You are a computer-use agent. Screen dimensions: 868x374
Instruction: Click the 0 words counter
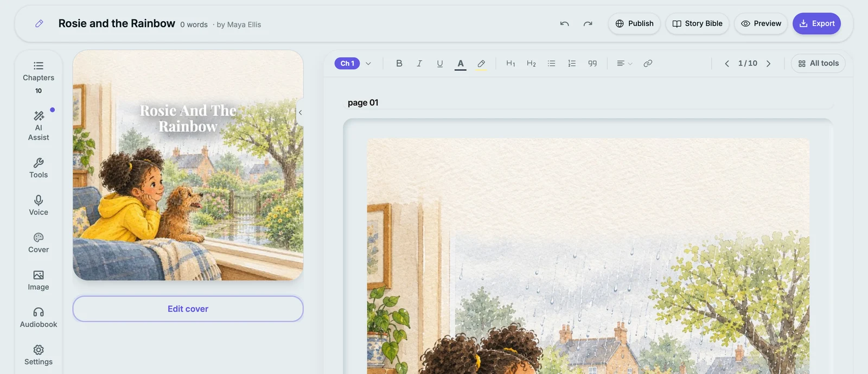click(194, 24)
